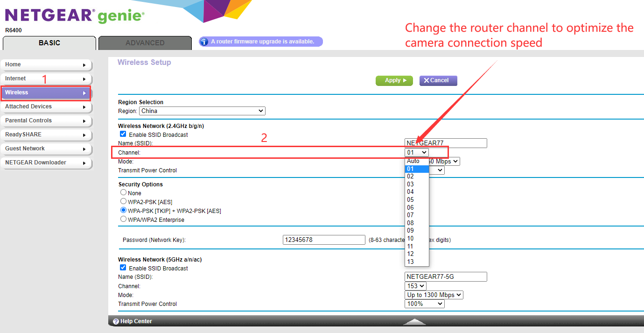644x333 pixels.
Task: Open the 5GHz Transmit Power dropdown showing 100%
Action: click(x=425, y=304)
